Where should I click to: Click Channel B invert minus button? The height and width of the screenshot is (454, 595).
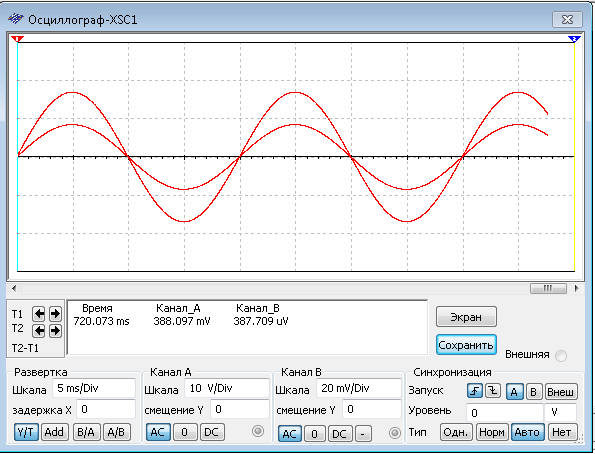coord(363,434)
